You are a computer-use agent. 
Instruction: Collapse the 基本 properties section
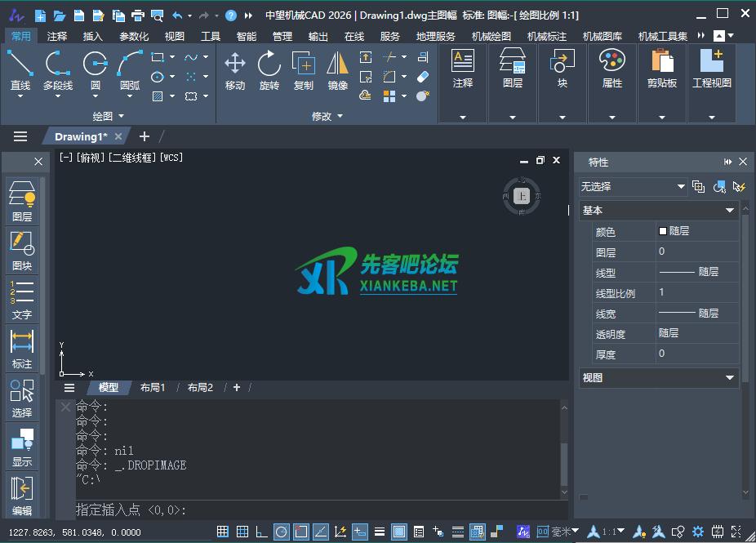tap(730, 211)
